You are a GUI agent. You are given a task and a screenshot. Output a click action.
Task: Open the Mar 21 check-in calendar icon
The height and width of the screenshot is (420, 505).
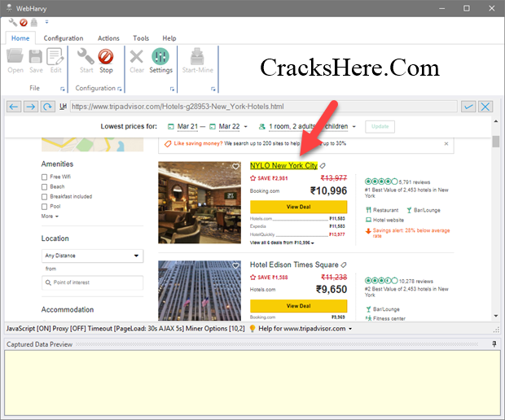tap(171, 126)
